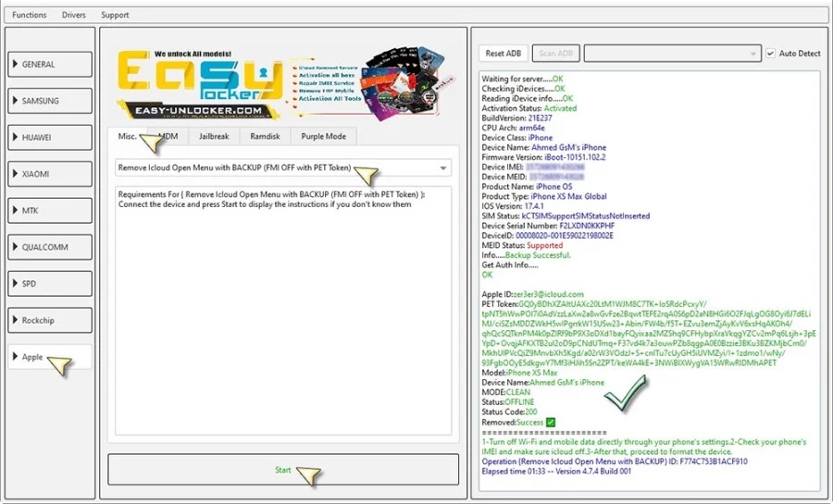Click inside the requirements text area
This screenshot has height=504, width=833.
[x=283, y=311]
